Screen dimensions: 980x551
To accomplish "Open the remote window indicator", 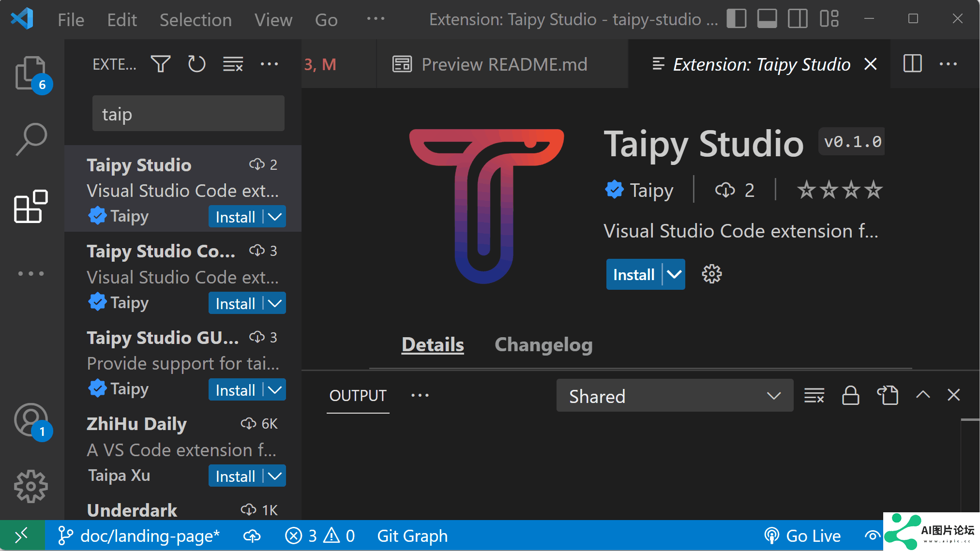I will click(22, 536).
